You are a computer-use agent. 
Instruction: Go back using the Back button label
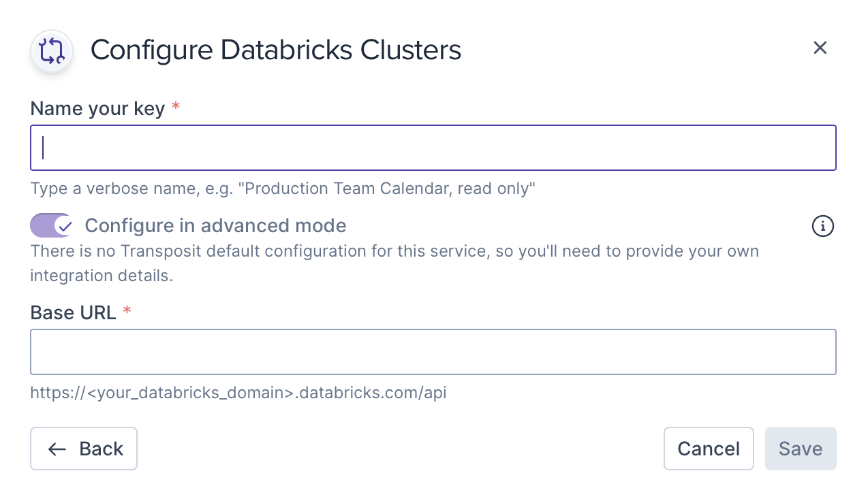pos(101,449)
